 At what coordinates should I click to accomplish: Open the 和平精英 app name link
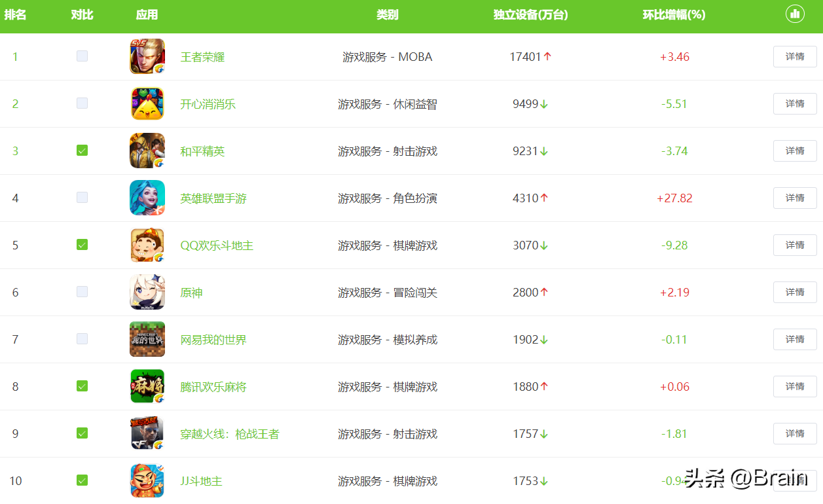pos(202,151)
